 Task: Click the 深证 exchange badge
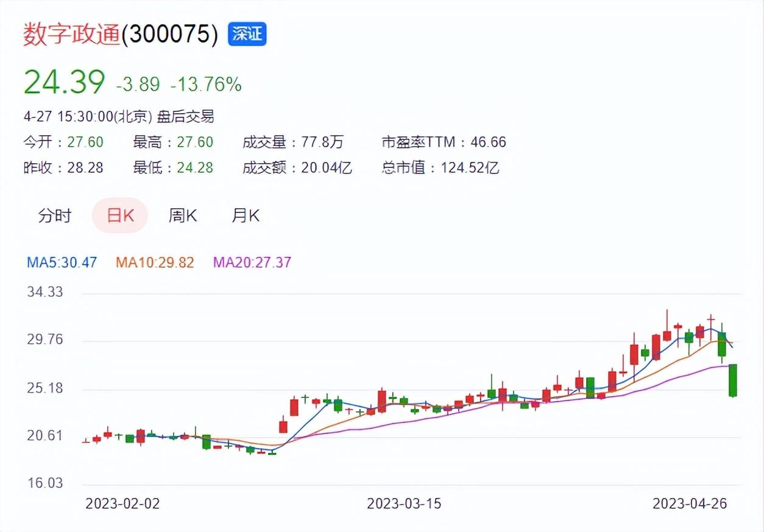pos(247,34)
